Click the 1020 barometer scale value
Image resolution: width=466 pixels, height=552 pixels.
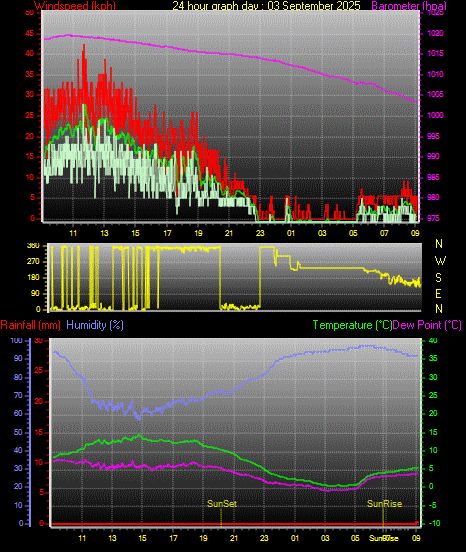[x=435, y=33]
